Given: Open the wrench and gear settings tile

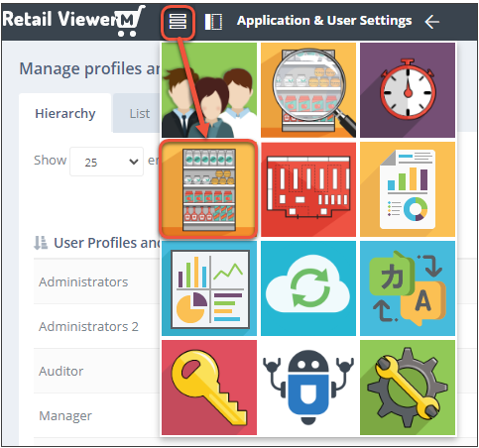Looking at the screenshot, I should [408, 388].
